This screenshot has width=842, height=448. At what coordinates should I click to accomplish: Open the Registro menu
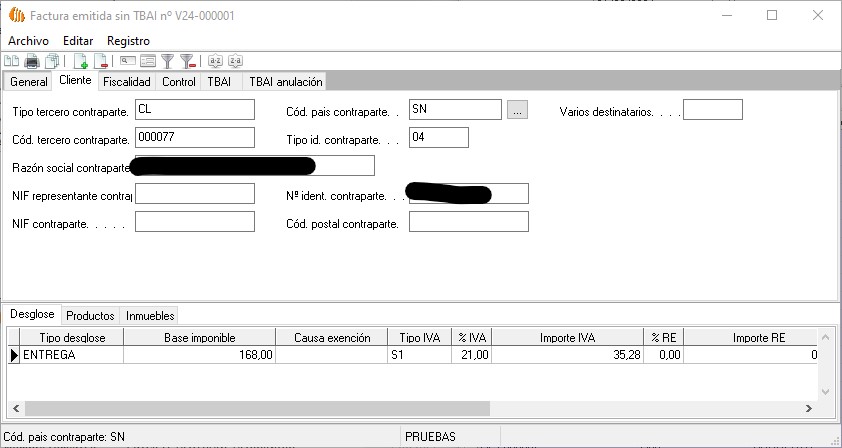coord(128,40)
